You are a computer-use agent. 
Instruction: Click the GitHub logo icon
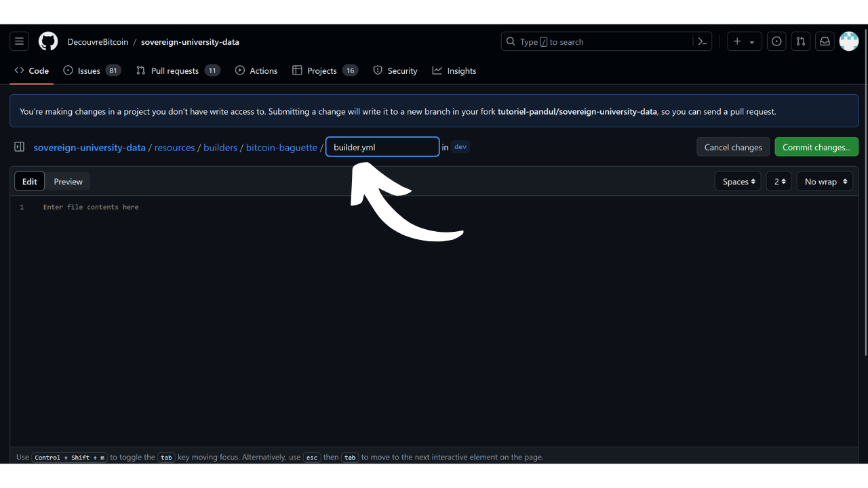pyautogui.click(x=48, y=41)
